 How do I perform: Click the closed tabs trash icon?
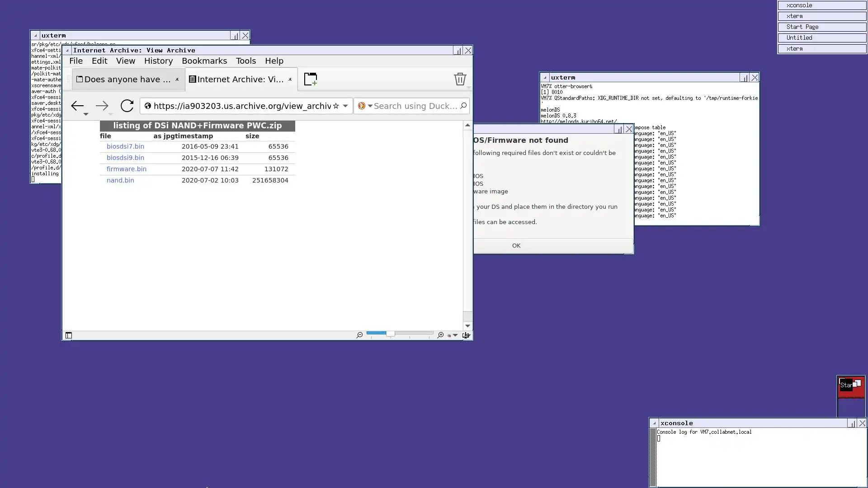point(460,79)
